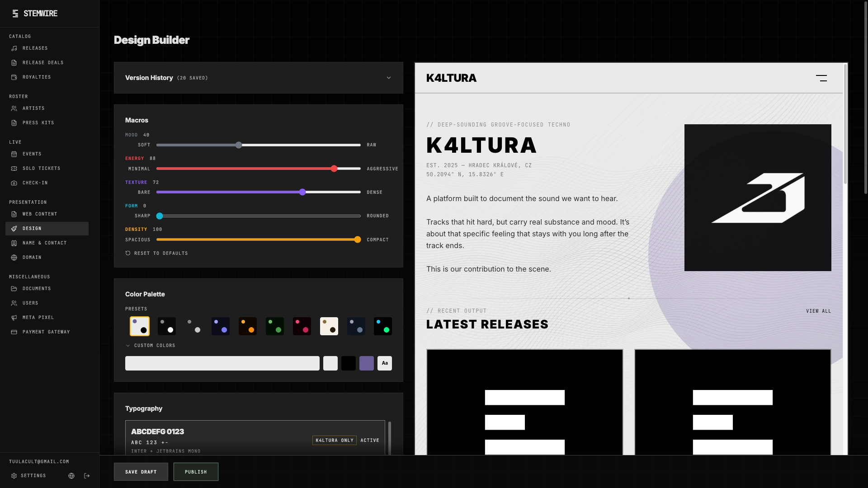Collapse the Custom Colors section

(150, 346)
